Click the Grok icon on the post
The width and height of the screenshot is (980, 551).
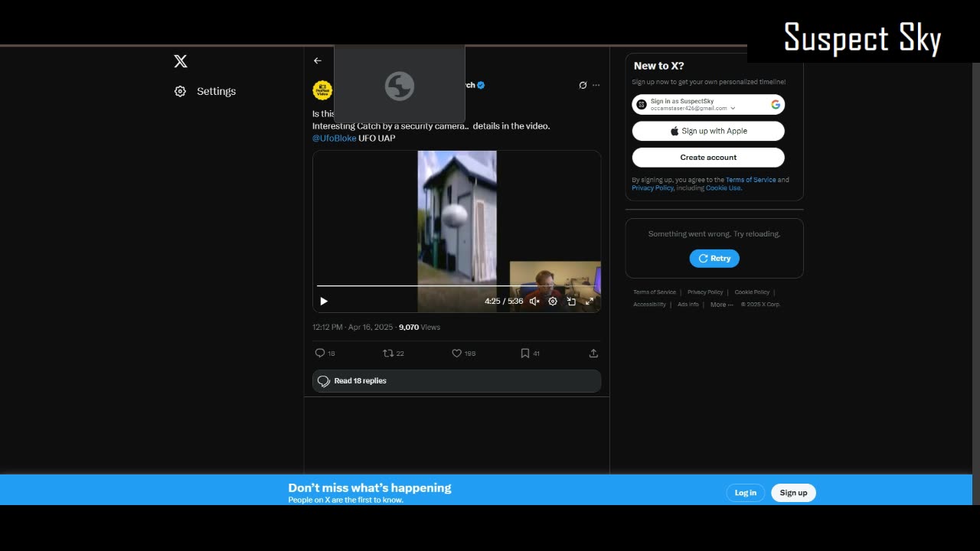tap(583, 85)
